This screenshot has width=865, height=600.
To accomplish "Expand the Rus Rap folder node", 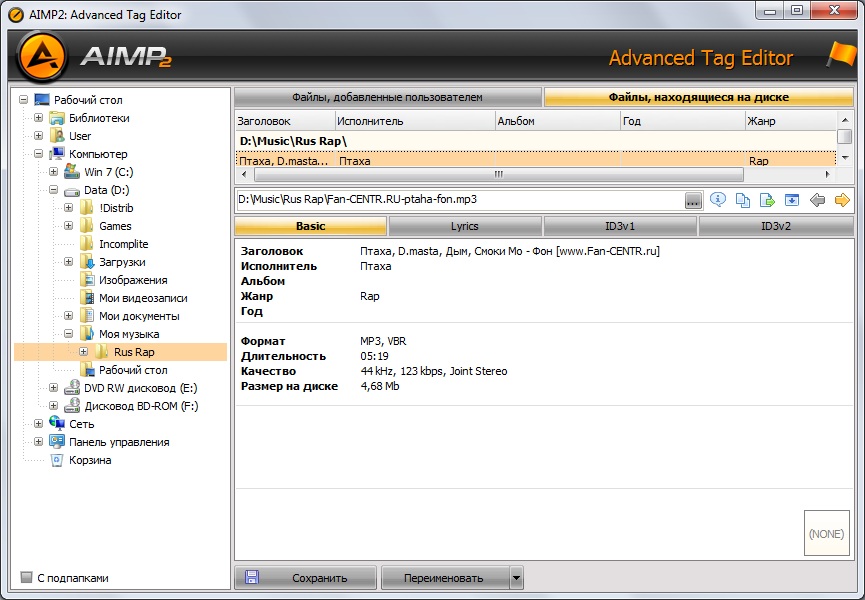I will pyautogui.click(x=83, y=352).
